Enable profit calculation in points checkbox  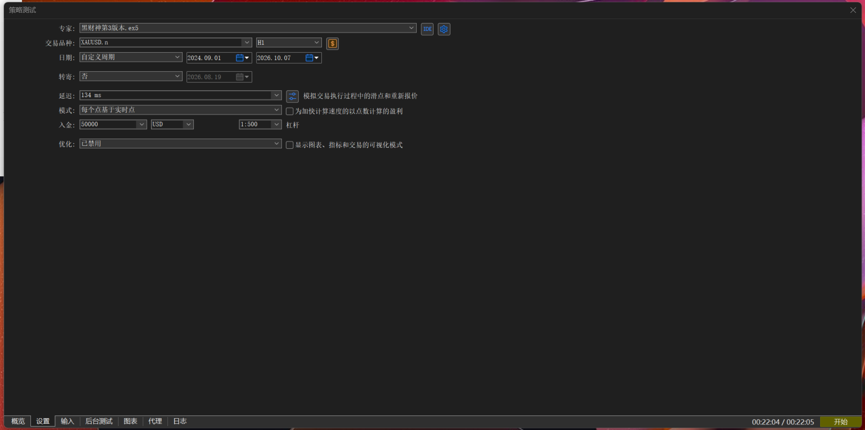coord(290,112)
